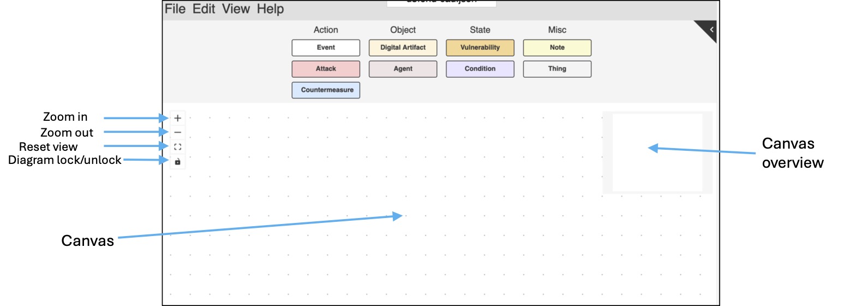Click the canvas overview minimap
Image resolution: width=868 pixels, height=306 pixels.
pyautogui.click(x=657, y=152)
